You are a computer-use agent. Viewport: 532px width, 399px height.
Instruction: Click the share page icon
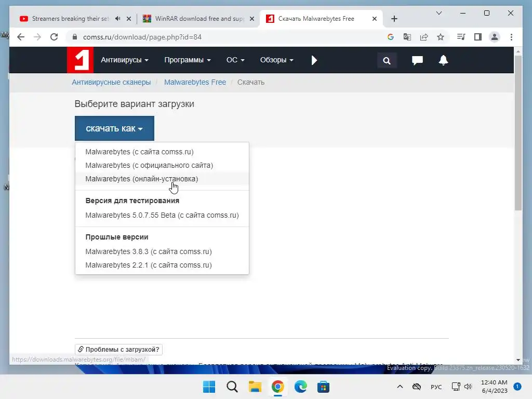point(424,37)
